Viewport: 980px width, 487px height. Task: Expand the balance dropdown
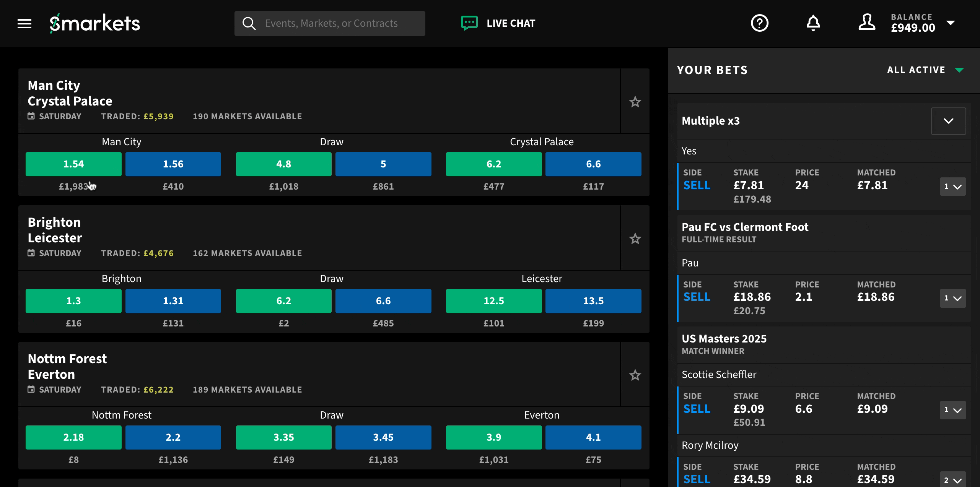[x=950, y=23]
